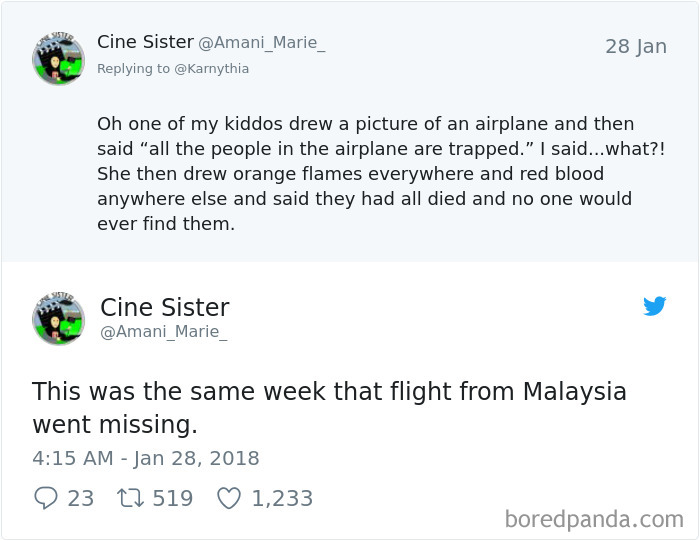The width and height of the screenshot is (700, 541).
Task: Open @Amani_Marie_ handle under large display name
Action: tap(163, 333)
